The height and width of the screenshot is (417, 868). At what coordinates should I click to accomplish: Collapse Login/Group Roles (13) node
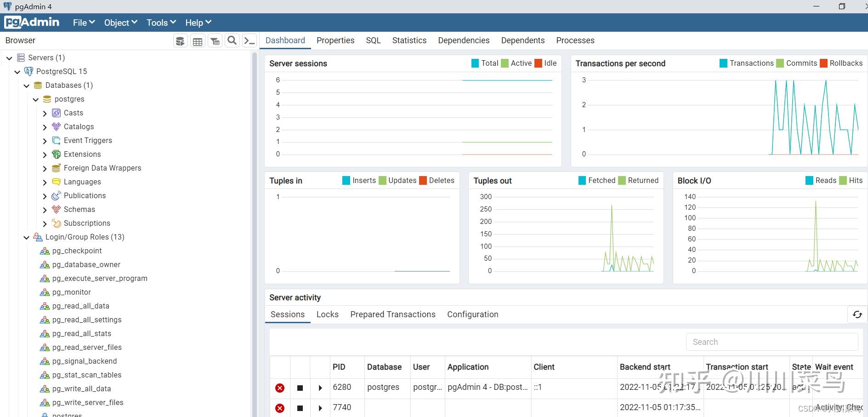(27, 237)
